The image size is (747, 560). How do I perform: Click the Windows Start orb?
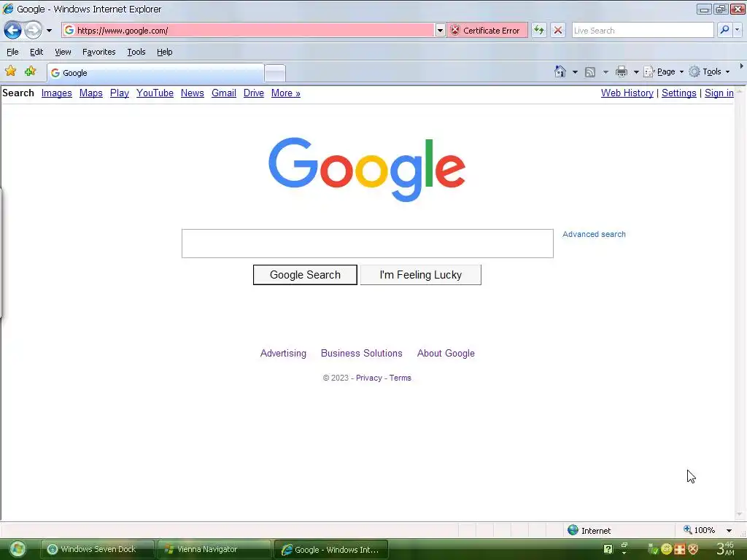click(x=18, y=549)
